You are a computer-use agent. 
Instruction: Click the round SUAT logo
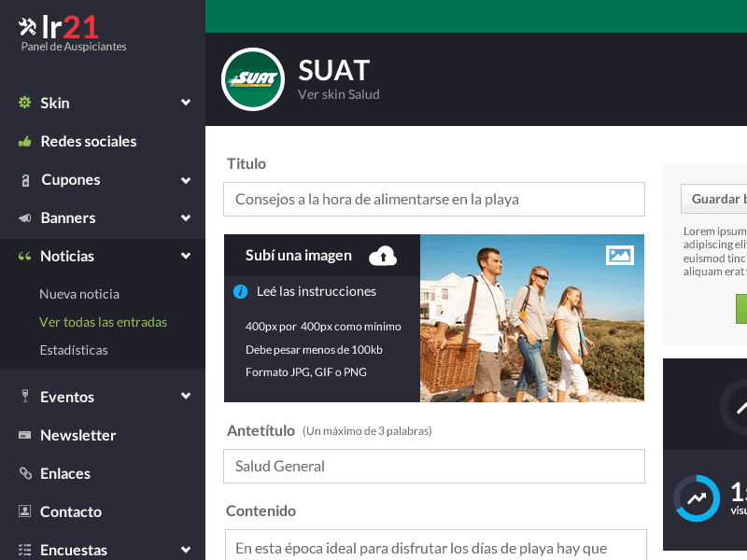tap(253, 79)
